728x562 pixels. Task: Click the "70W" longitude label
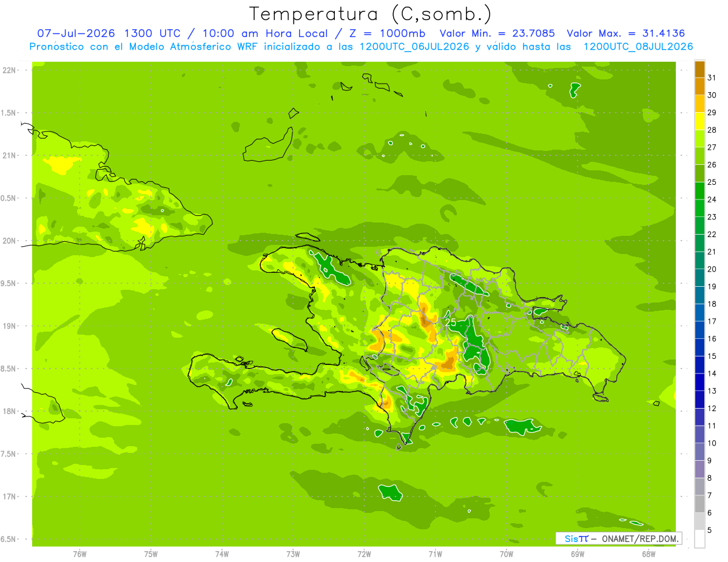pos(507,554)
